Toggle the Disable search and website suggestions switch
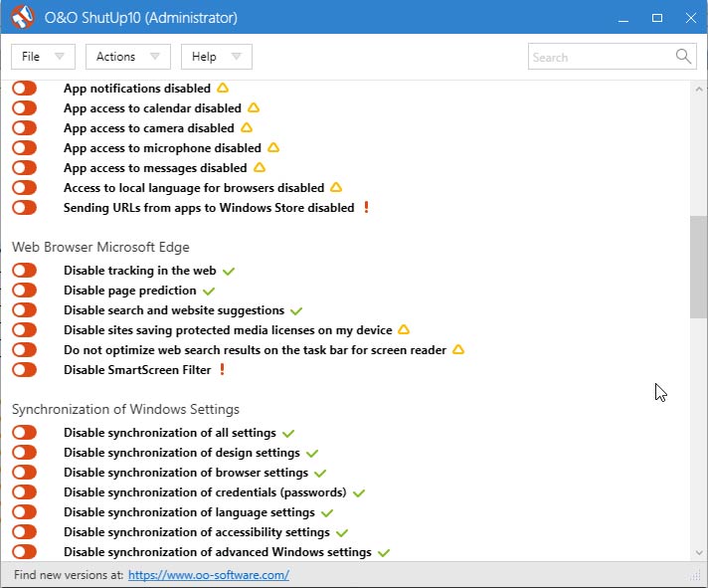This screenshot has height=588, width=708. click(x=25, y=309)
